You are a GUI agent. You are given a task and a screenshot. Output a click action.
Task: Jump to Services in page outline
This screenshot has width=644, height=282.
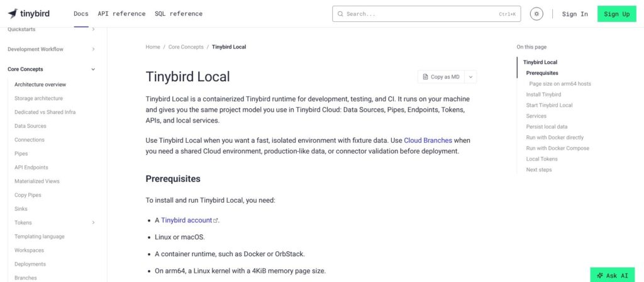coord(536,116)
